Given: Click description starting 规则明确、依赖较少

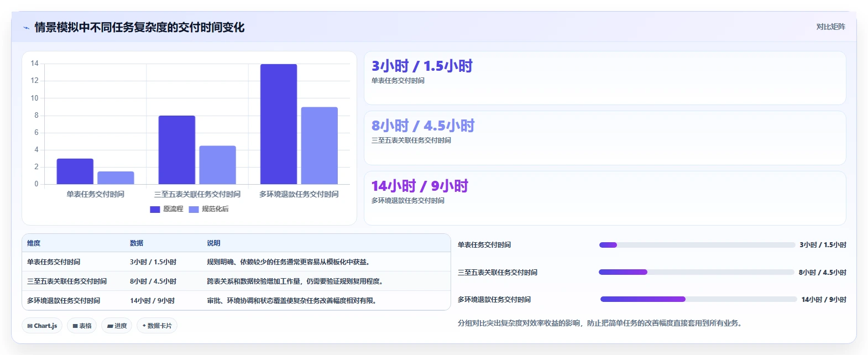Looking at the screenshot, I should pyautogui.click(x=290, y=262).
